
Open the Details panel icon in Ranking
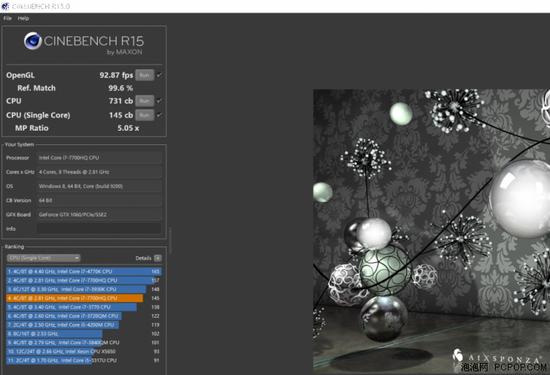(158, 259)
